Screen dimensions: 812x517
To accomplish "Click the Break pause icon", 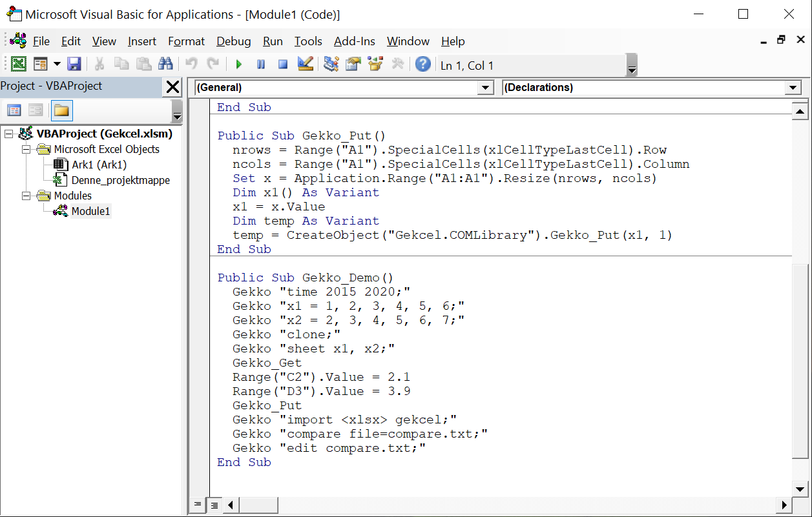I will (x=261, y=64).
